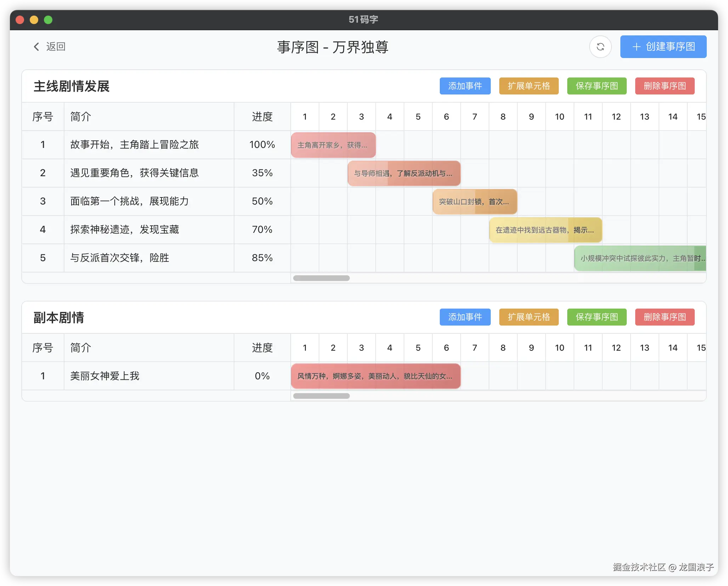
Task: Click the 创建事序图 button
Action: (663, 47)
